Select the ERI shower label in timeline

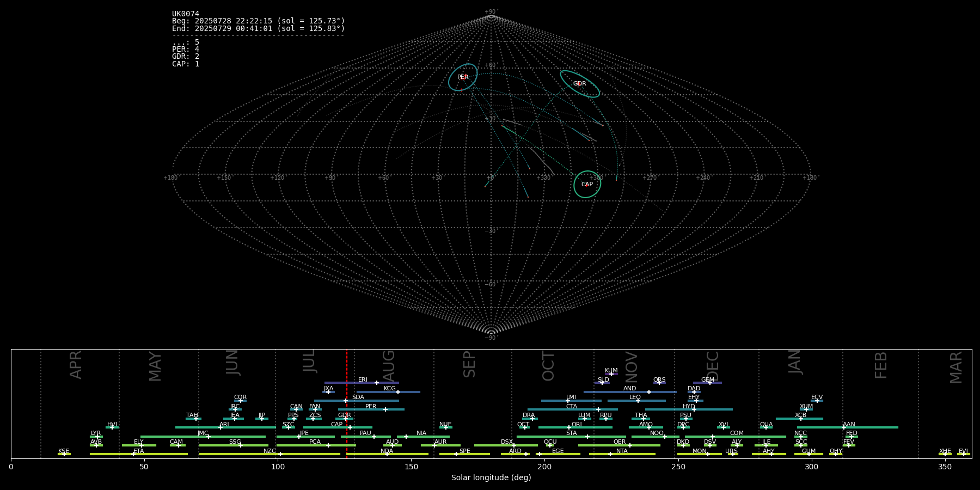(x=363, y=380)
